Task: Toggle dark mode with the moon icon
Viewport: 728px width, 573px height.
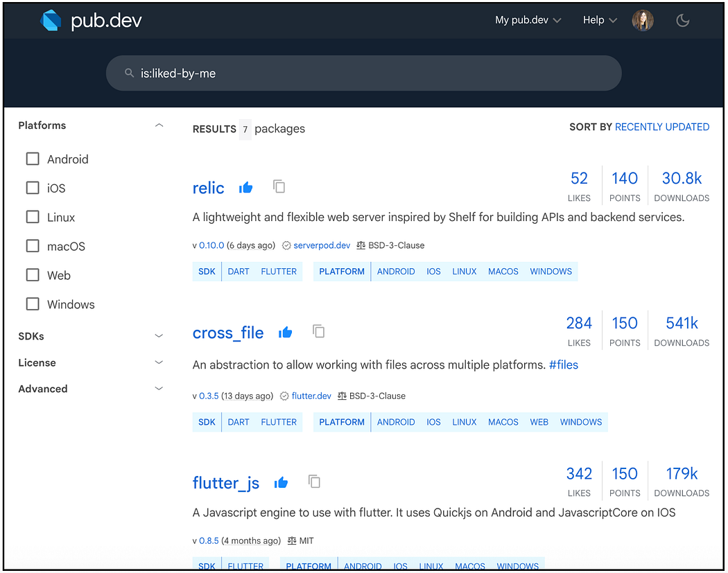Action: coord(682,20)
